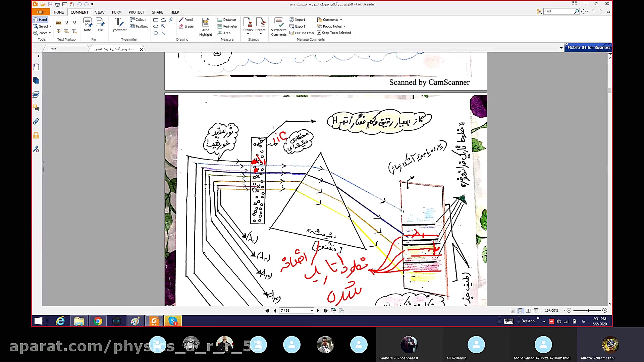Screen dimensions: 644x362
Task: Go to next page button
Action: click(x=318, y=311)
